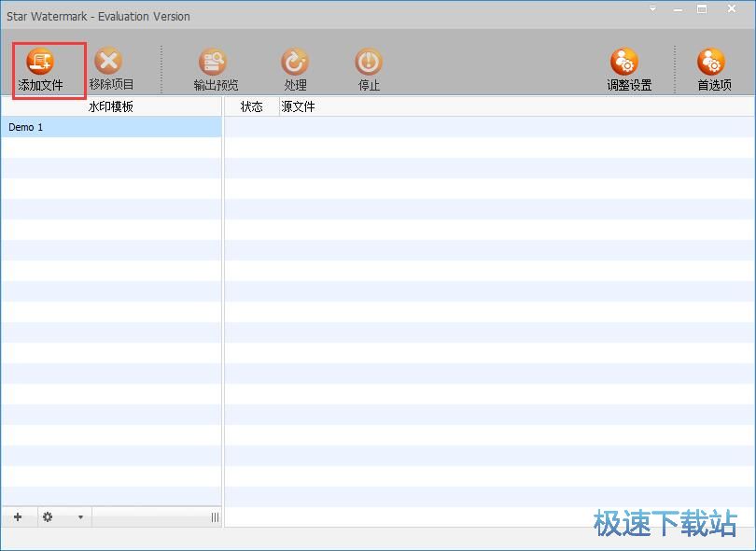Add a new watermark template with plus icon
Screen dimensions: 756x551
[18, 516]
